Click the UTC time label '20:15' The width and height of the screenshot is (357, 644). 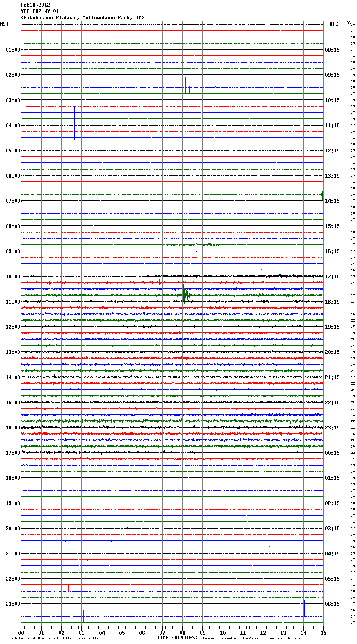tap(332, 352)
